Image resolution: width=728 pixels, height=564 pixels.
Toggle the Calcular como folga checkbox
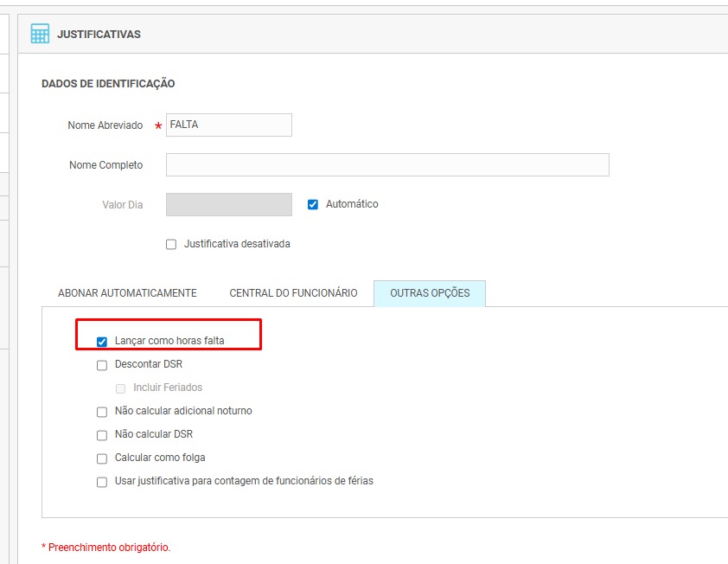(x=102, y=458)
